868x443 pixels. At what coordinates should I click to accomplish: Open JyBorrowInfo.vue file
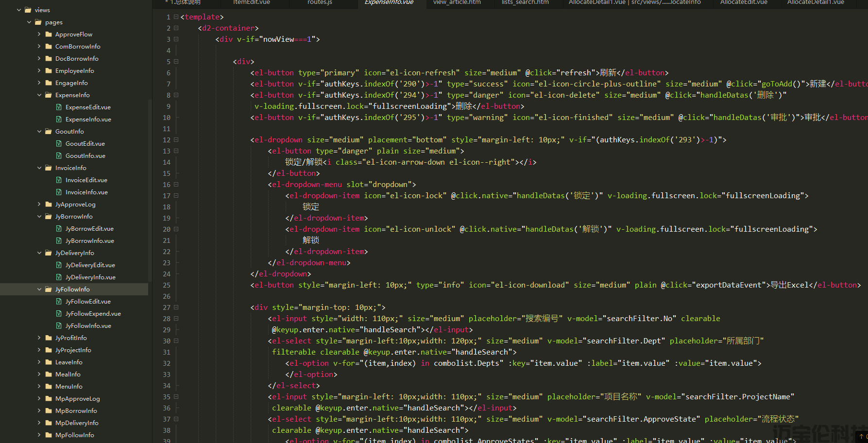pos(90,241)
